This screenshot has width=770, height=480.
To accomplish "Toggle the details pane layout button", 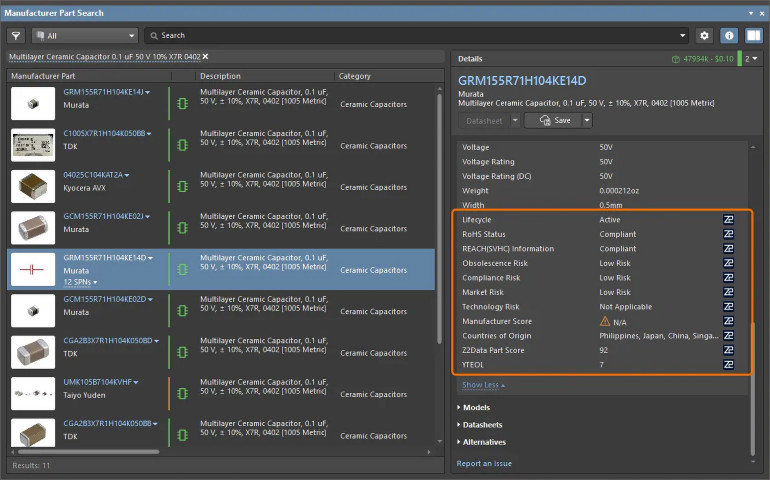I will (x=752, y=35).
